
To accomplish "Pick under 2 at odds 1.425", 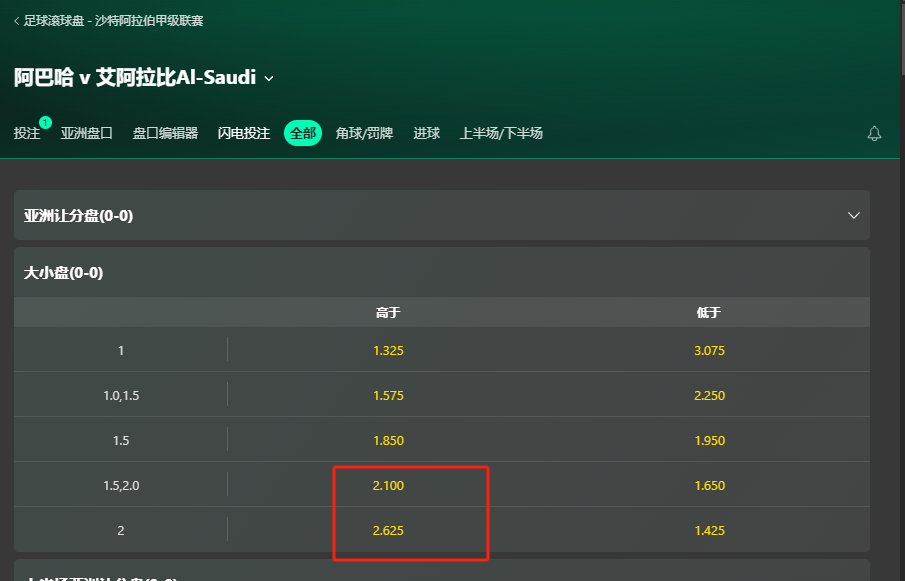I will coord(709,530).
